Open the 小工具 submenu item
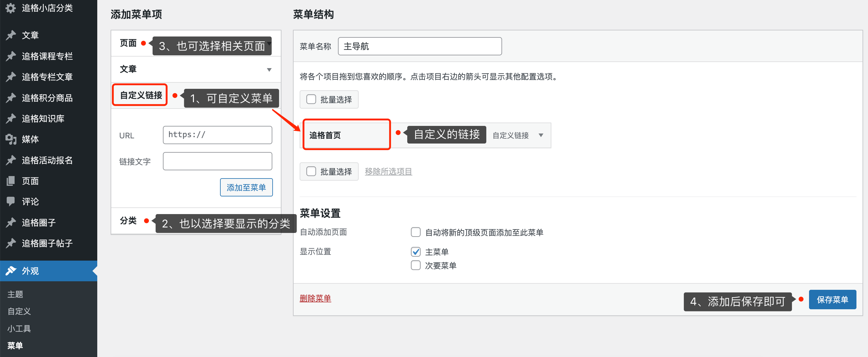Viewport: 868px width, 357px height. pos(19,329)
